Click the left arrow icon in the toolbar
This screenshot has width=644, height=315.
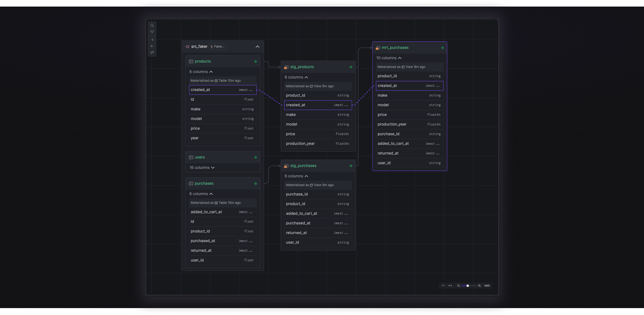152,46
